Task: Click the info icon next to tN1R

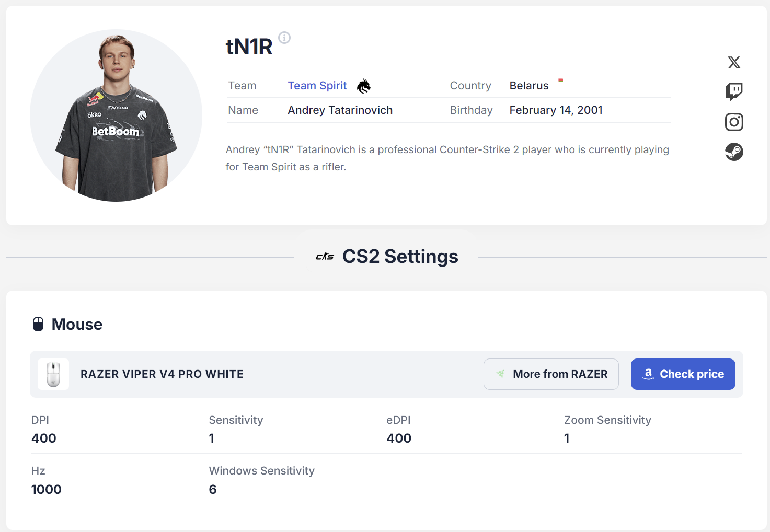Action: [x=284, y=38]
